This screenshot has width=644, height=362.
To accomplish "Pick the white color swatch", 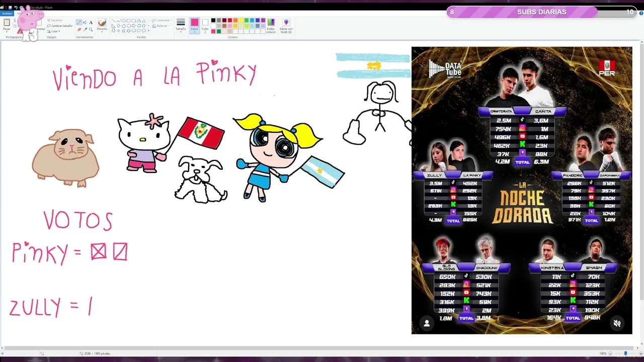I will point(213,26).
